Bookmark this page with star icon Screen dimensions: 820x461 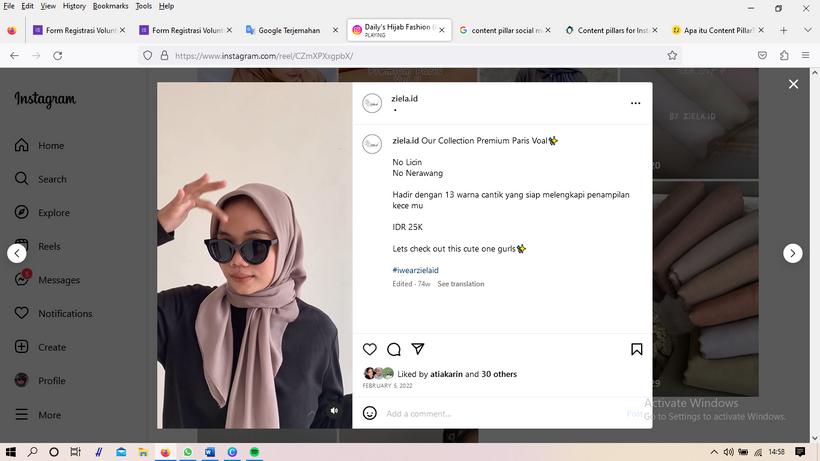672,55
